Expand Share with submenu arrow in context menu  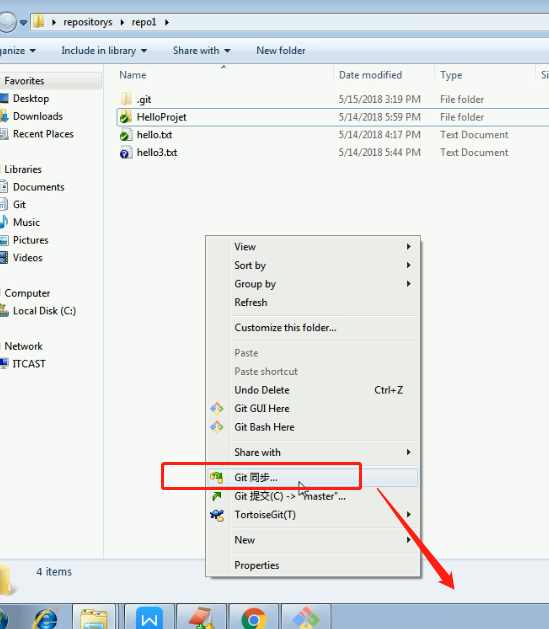coord(409,452)
